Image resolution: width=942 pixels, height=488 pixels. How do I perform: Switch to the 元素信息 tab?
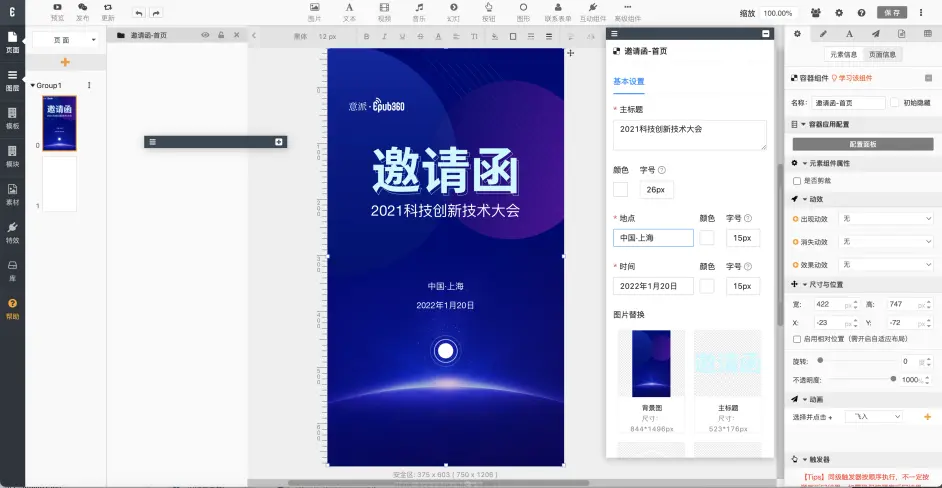pos(843,54)
